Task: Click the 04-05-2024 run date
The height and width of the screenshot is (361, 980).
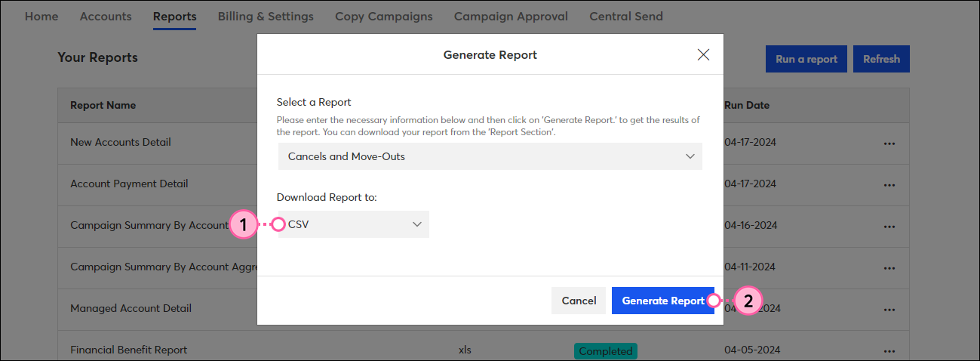Action: pyautogui.click(x=751, y=350)
